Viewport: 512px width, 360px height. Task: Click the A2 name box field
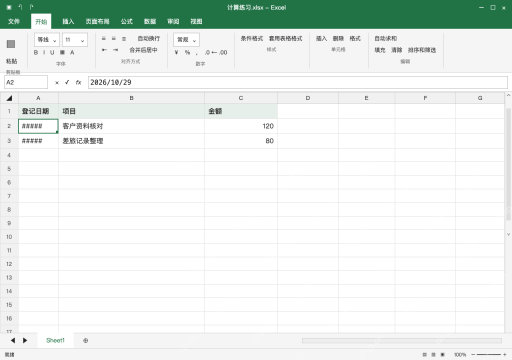[x=26, y=82]
